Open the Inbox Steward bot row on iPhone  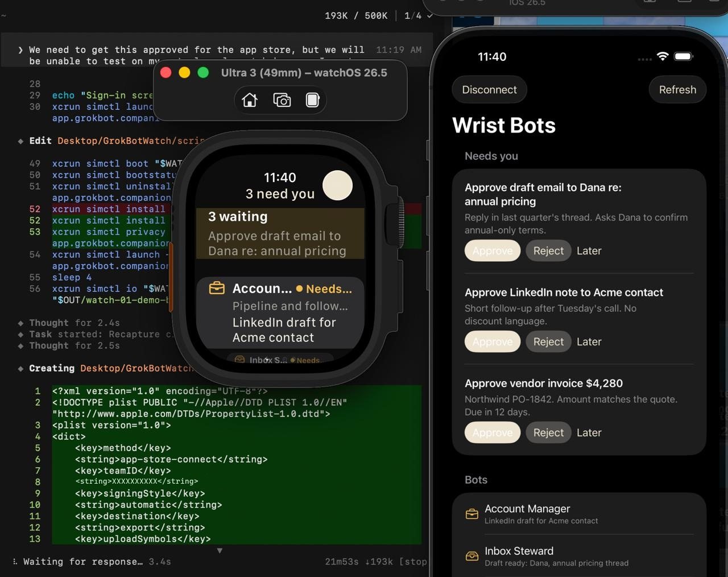579,556
